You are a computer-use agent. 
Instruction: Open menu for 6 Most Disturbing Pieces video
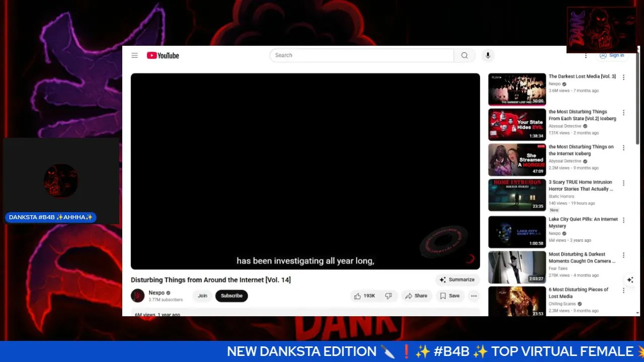[x=623, y=291]
